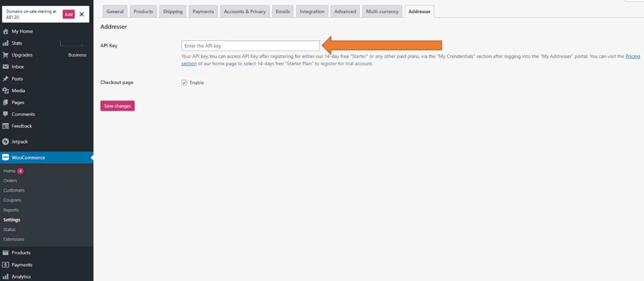Dismiss the domains sale banner
Viewport: 644px width, 281px height.
[x=82, y=14]
